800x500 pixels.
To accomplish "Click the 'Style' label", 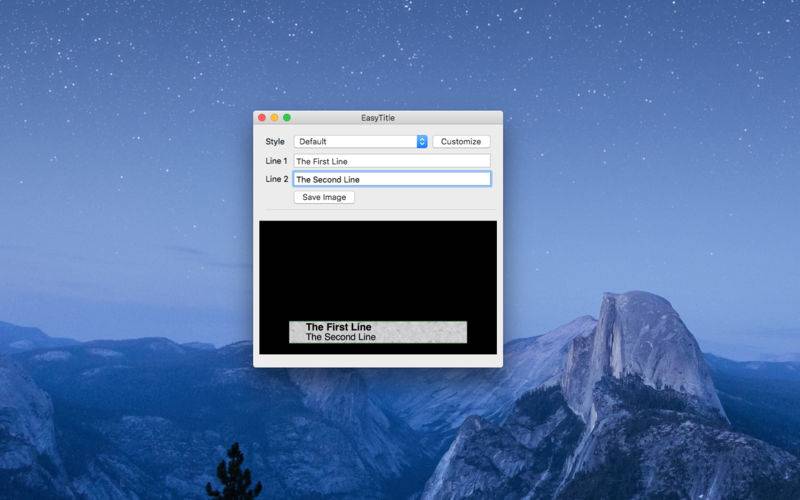I will [275, 141].
